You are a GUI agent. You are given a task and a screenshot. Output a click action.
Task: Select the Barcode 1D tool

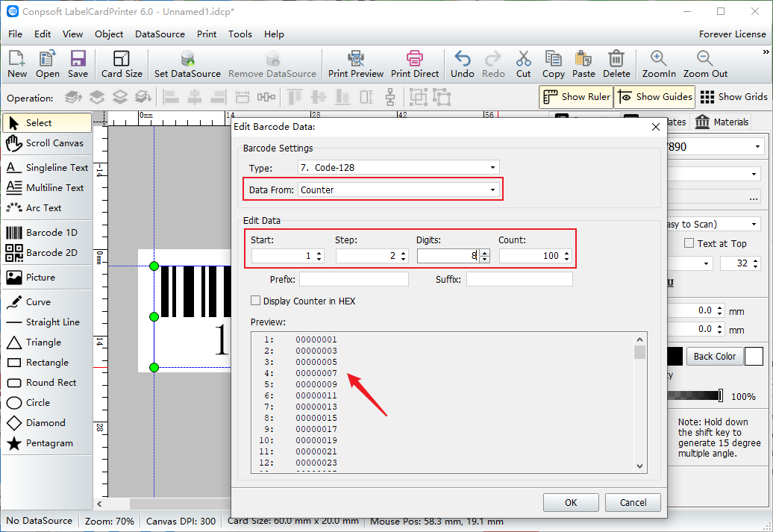tap(47, 232)
